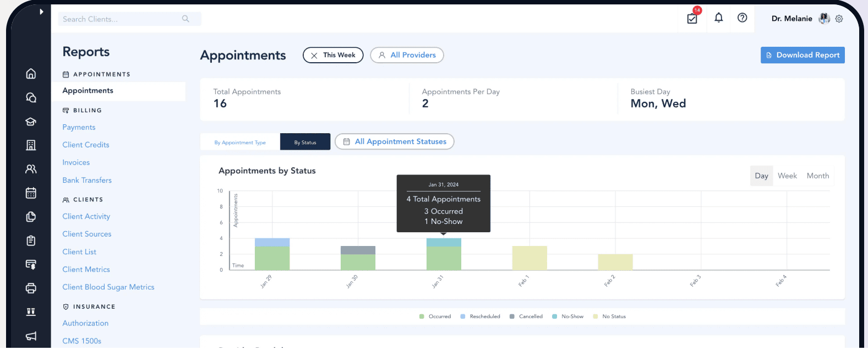Open the Payments report

click(79, 127)
